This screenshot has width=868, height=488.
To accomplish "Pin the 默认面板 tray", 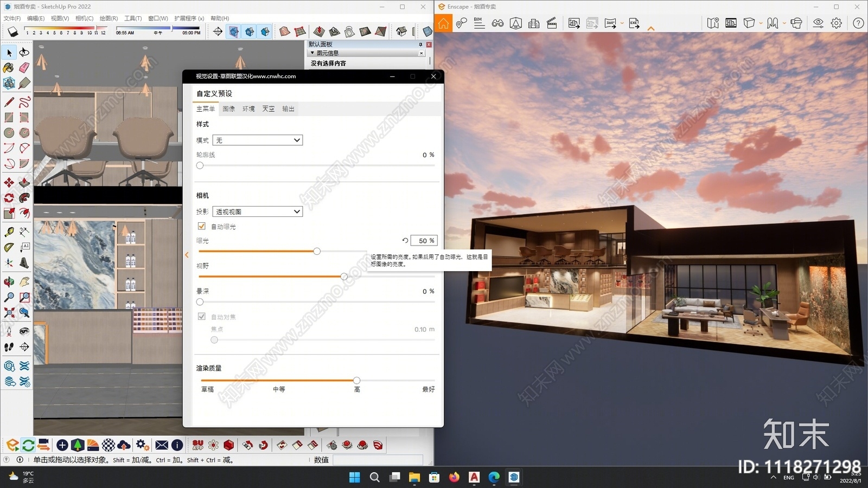I will [420, 44].
